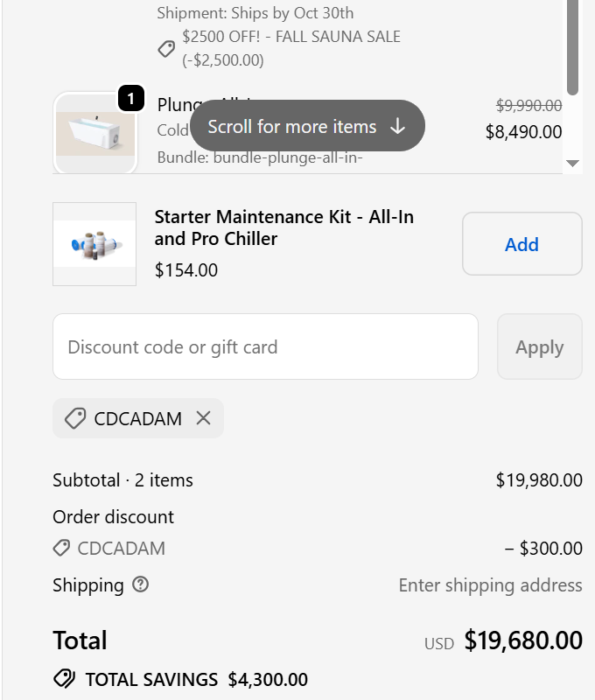
Task: Click the Total Savings tag icon
Action: [x=64, y=679]
